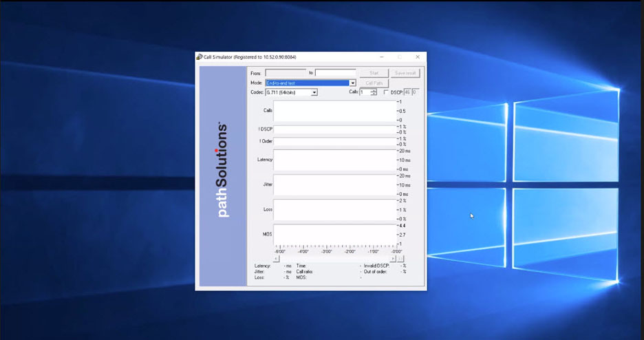The height and width of the screenshot is (340, 644).
Task: Enable the DSCP checkbox
Action: [x=385, y=92]
